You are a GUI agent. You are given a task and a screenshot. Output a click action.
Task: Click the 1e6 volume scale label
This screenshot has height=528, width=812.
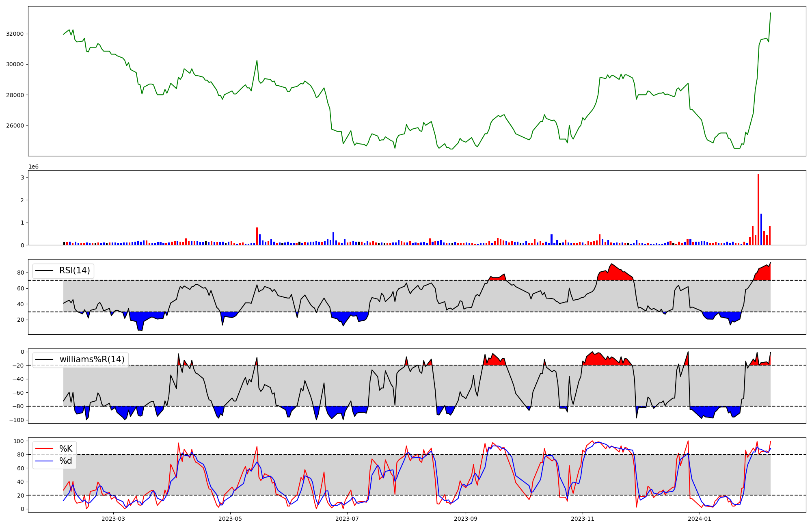[x=33, y=167]
